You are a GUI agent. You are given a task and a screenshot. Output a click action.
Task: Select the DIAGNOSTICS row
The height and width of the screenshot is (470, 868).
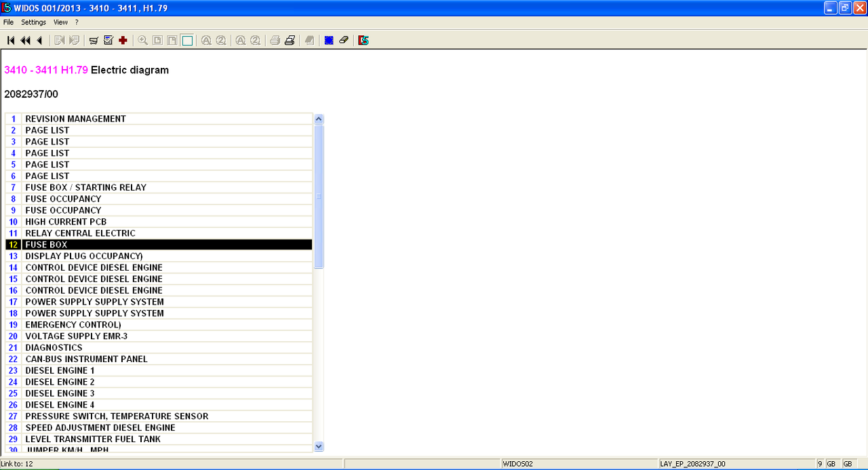[x=159, y=348]
